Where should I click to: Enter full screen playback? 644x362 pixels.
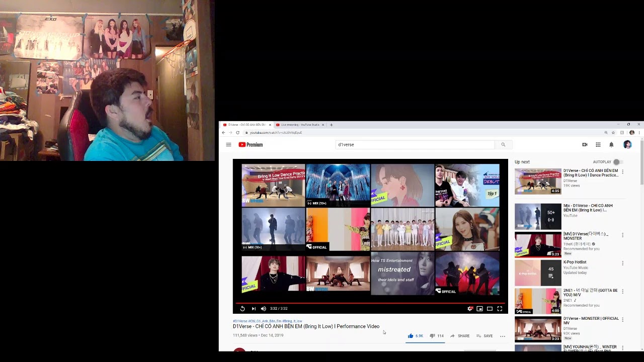point(500,309)
